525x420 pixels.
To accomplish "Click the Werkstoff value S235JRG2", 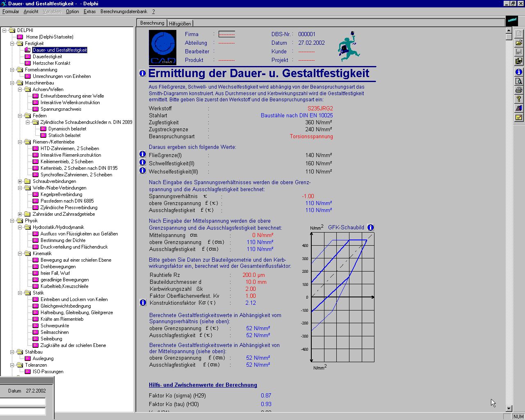I will tap(320, 108).
